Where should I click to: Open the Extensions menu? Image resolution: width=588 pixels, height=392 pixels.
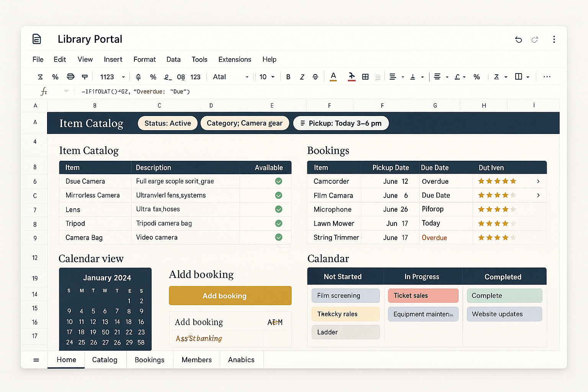235,59
